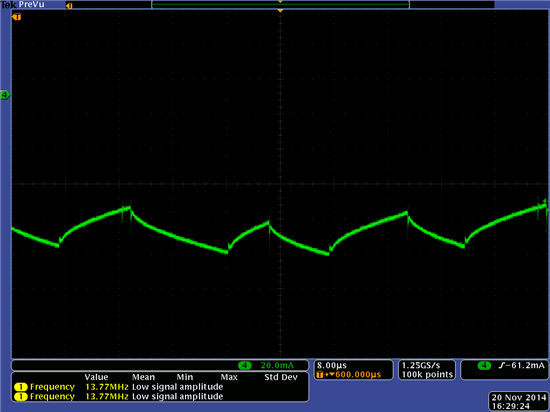Click the green channel 4 badge beside 20.0mA
Image resolution: width=550 pixels, height=412 pixels.
click(244, 366)
